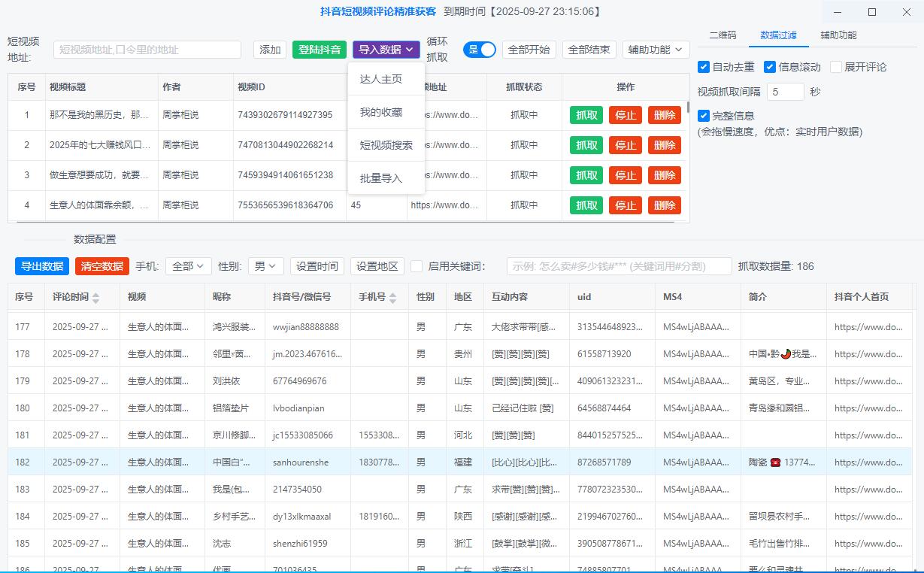Click the 添加 button

tap(270, 50)
